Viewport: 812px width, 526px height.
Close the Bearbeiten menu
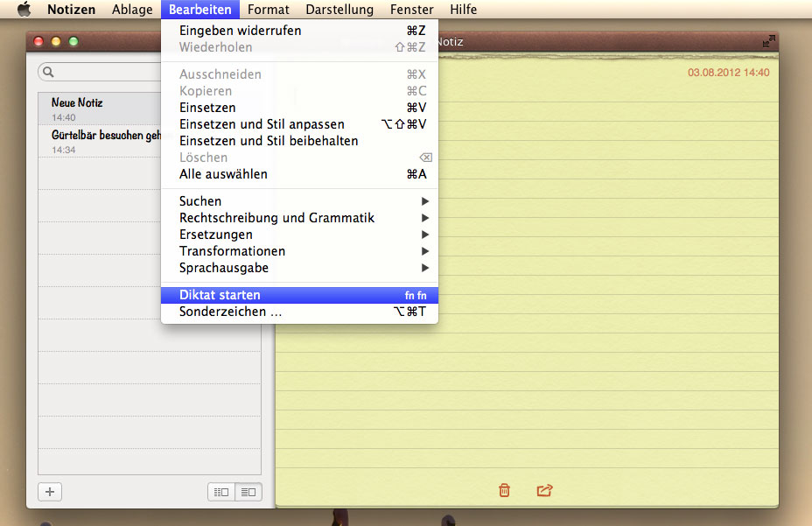199,10
